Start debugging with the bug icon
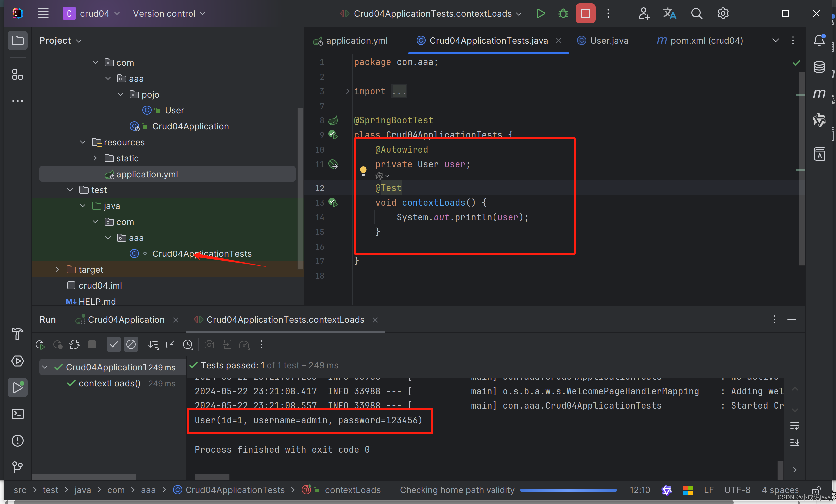The width and height of the screenshot is (836, 504). point(563,14)
